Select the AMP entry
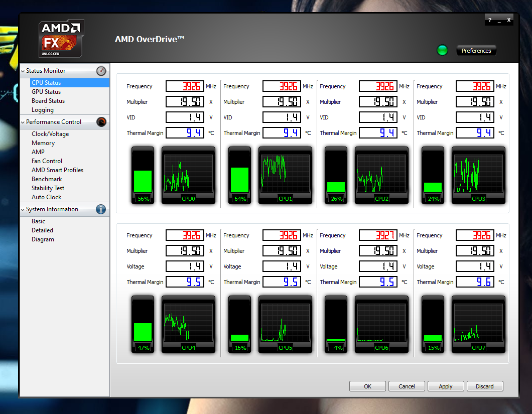This screenshot has height=414, width=532. point(38,152)
